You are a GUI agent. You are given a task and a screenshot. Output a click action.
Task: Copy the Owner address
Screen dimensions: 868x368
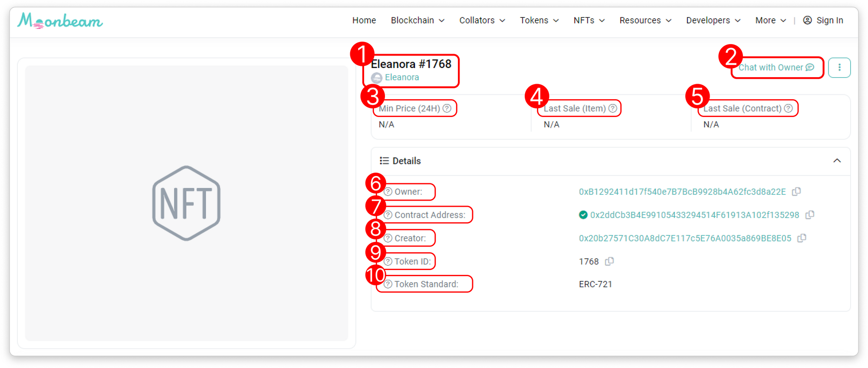(796, 192)
